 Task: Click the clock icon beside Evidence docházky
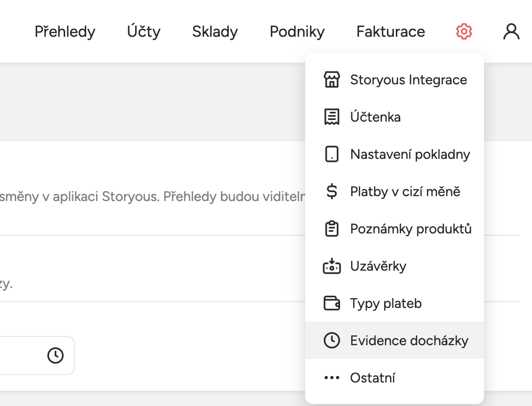coord(332,340)
